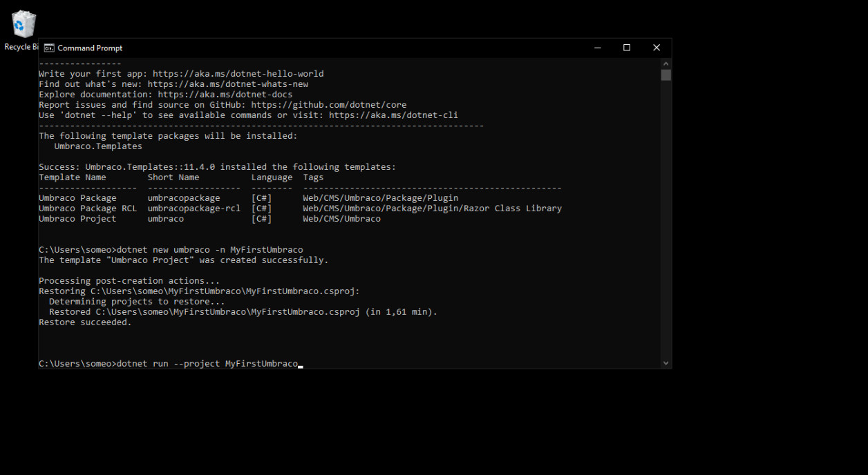Viewport: 868px width, 475px height.
Task: Click the 'Language' column header
Action: click(x=272, y=177)
